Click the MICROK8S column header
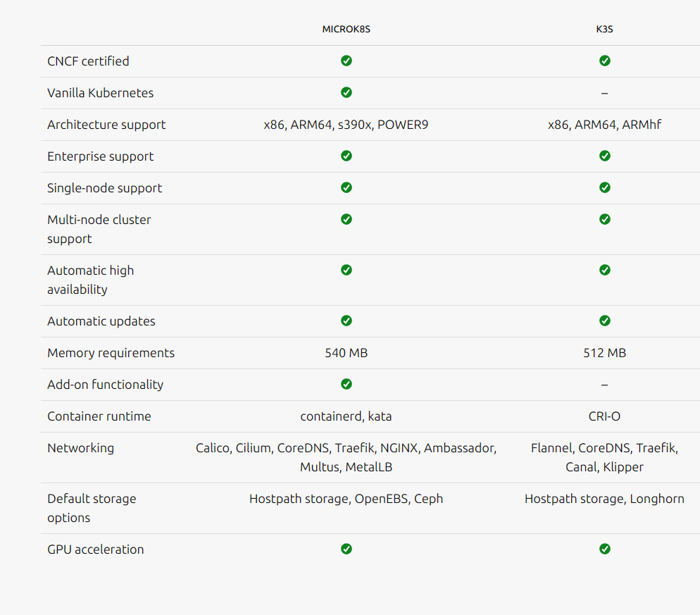The height and width of the screenshot is (615, 700). tap(346, 29)
